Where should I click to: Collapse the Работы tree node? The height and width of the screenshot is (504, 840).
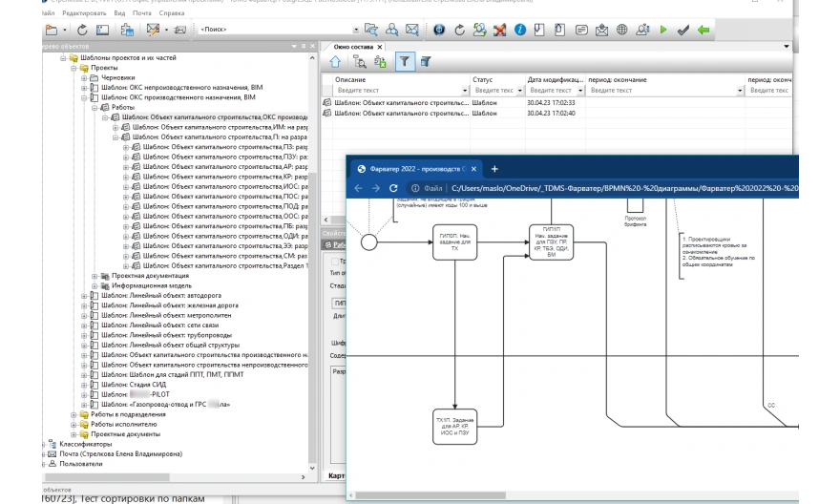coord(93,109)
